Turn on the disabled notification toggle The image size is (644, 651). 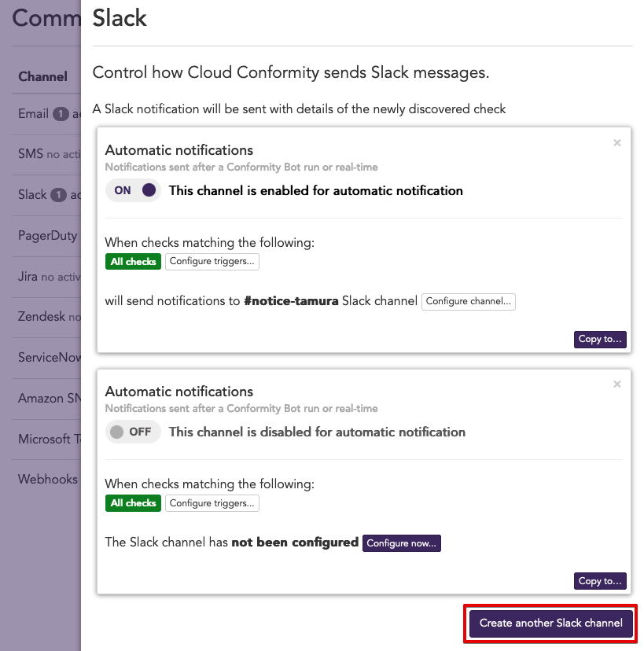(x=133, y=432)
